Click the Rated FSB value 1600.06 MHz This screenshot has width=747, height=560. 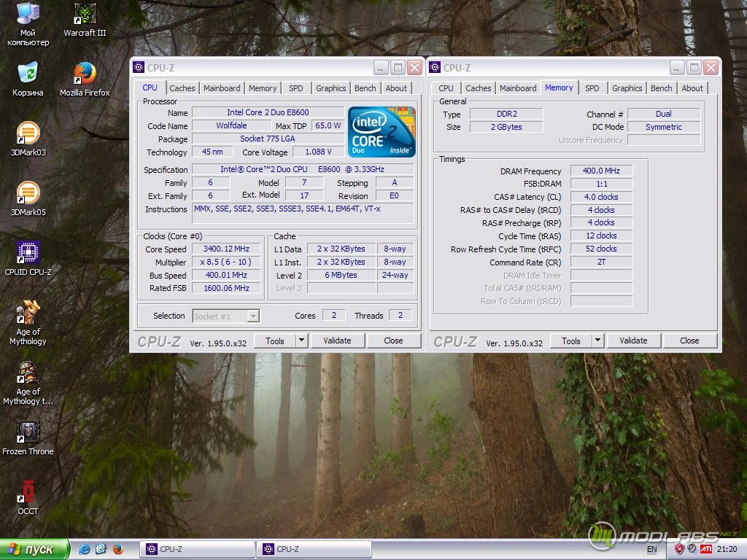226,288
